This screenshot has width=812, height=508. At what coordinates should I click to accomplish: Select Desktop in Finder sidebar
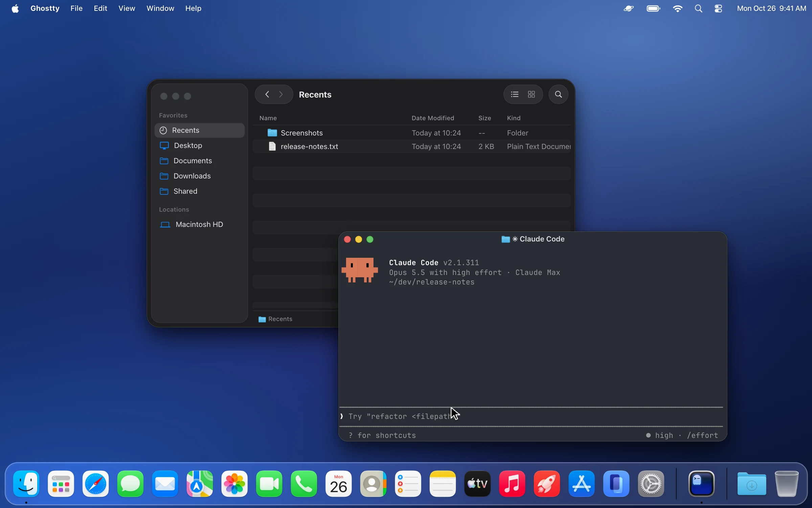click(200, 146)
